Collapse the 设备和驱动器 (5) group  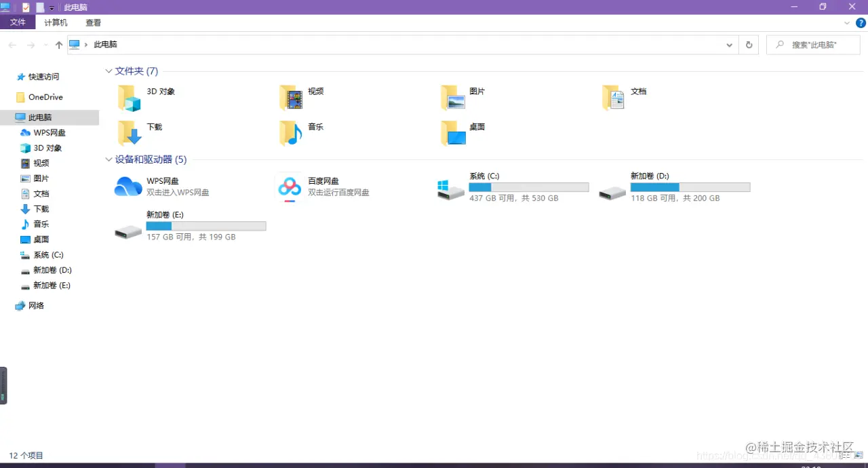click(x=108, y=159)
